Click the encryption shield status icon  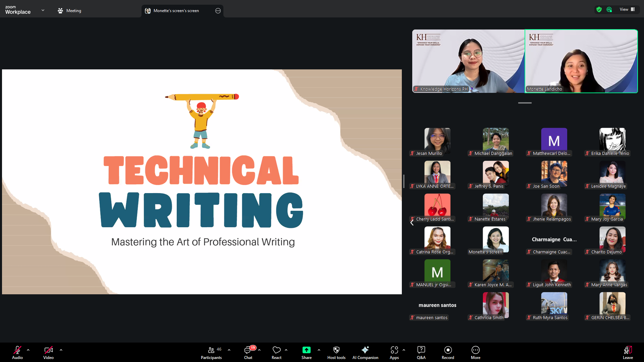[599, 9]
